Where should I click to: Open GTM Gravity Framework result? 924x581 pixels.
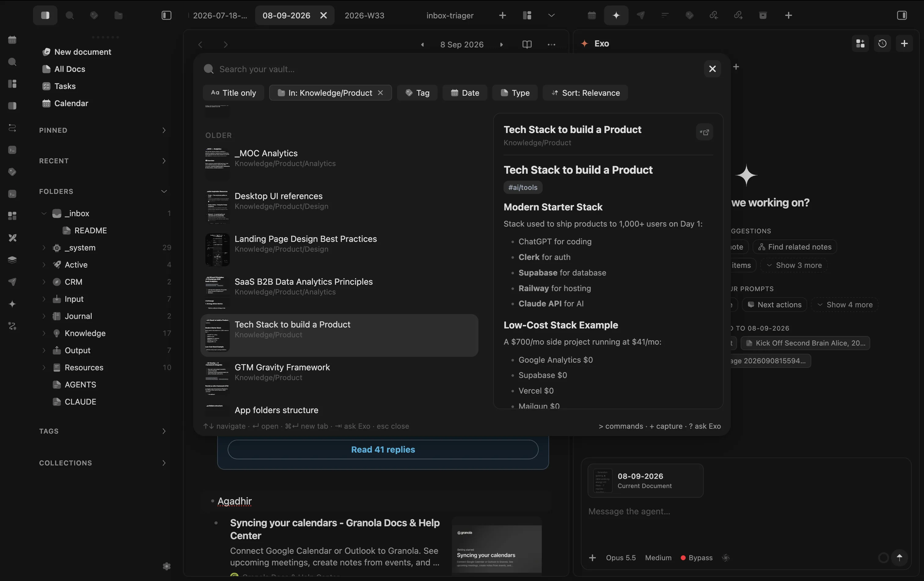pos(339,378)
